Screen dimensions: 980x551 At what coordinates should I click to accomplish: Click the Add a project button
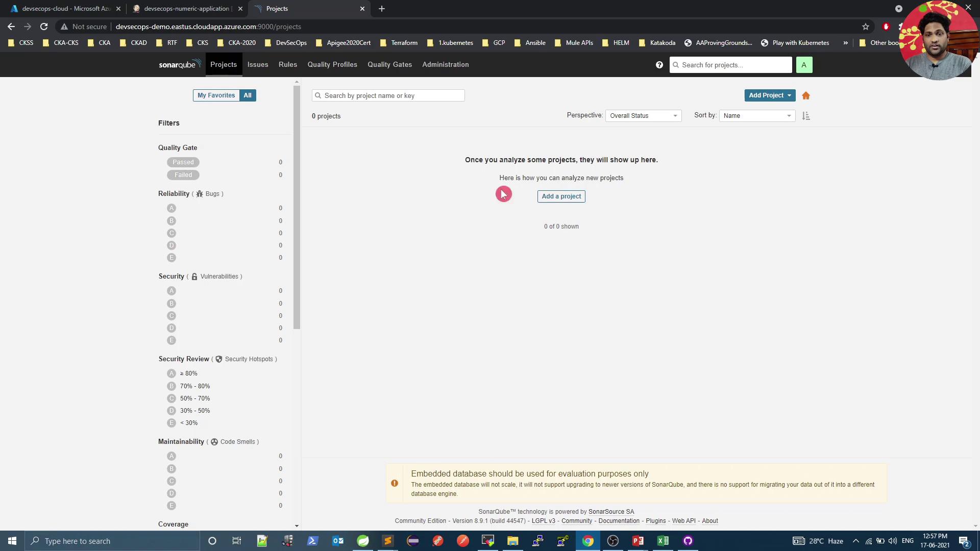point(561,196)
